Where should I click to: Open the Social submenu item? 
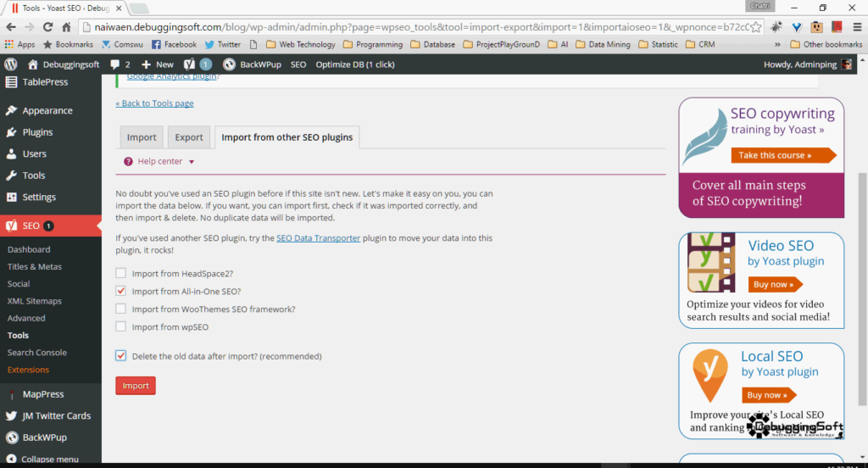(19, 283)
